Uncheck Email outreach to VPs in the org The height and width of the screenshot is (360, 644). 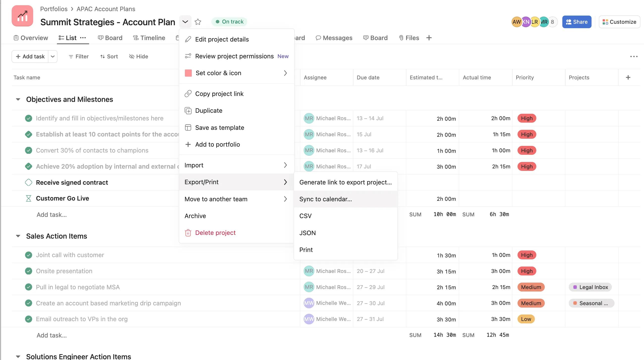28,319
